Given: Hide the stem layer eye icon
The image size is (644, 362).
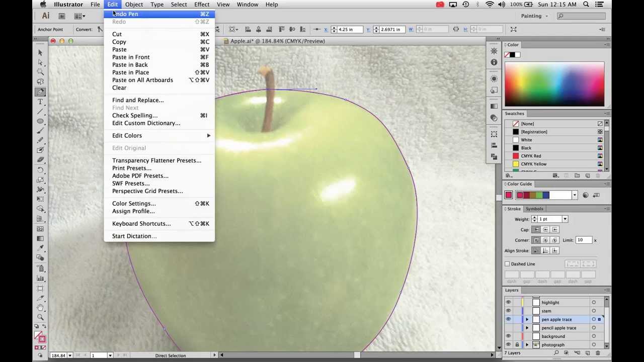Looking at the screenshot, I should pyautogui.click(x=508, y=311).
